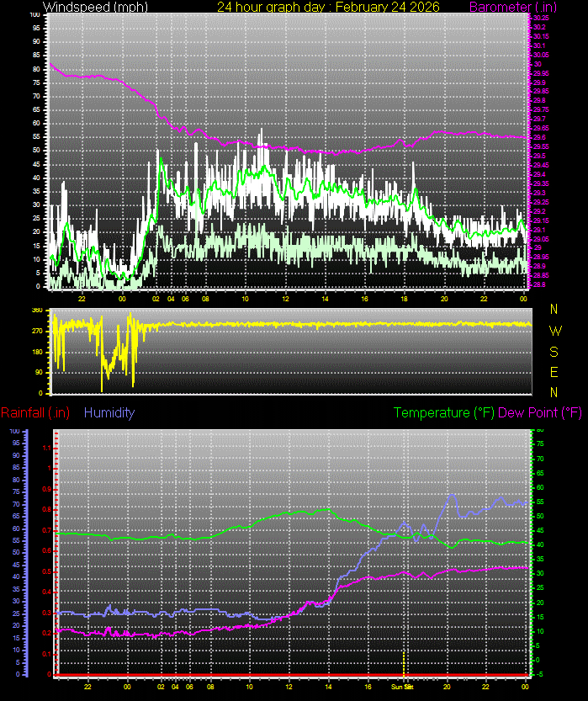The image size is (588, 701).
Task: Click hour '10' under the windspeed graph
Action: [245, 299]
